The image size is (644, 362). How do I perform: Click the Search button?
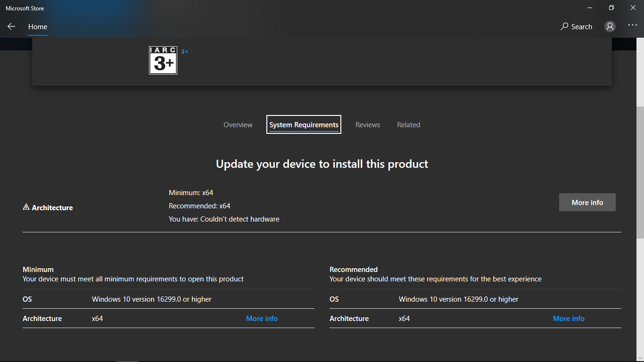(x=576, y=27)
